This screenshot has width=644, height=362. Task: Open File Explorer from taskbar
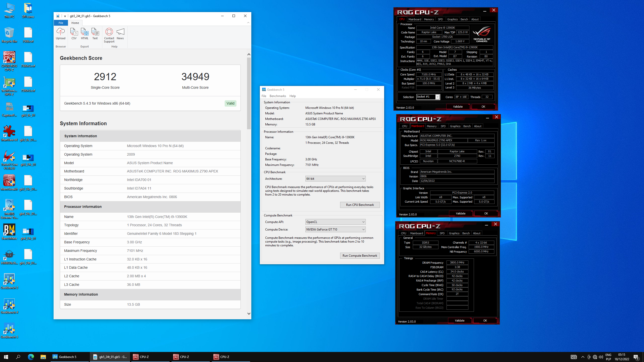click(43, 357)
